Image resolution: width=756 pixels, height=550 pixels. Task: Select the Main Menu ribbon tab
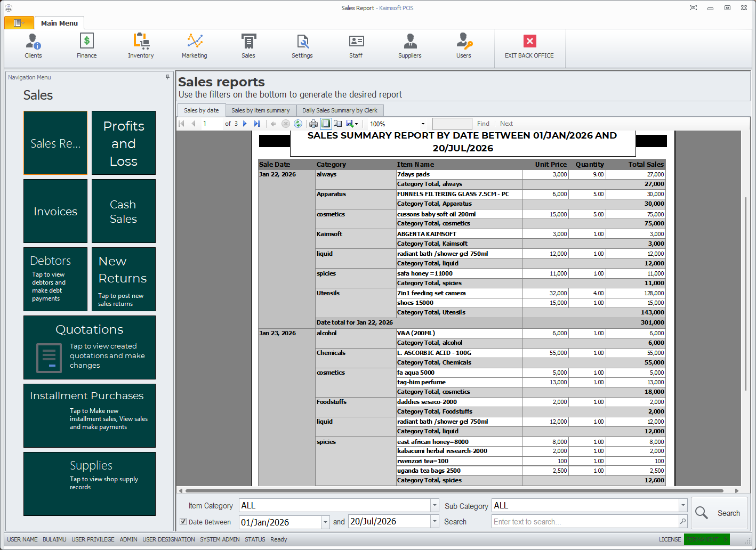59,23
